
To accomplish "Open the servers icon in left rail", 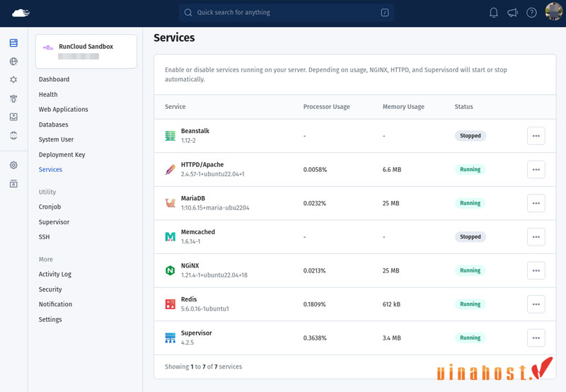I will [x=13, y=43].
